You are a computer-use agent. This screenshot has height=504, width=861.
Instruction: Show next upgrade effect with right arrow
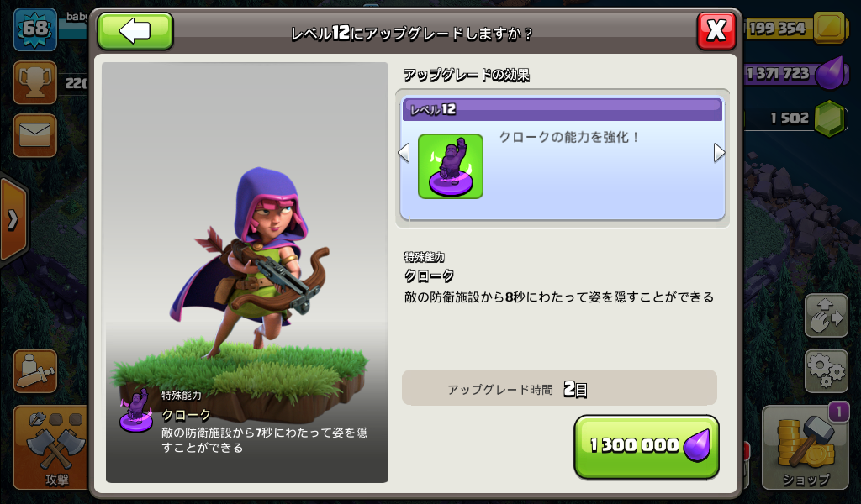719,153
